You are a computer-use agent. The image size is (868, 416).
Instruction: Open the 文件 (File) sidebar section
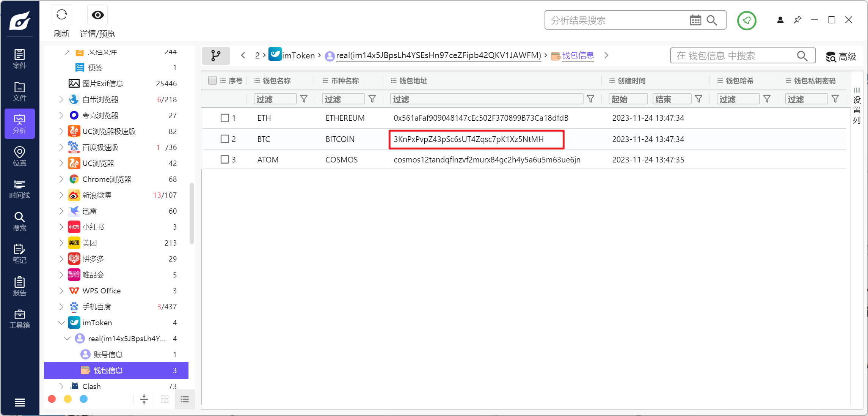(20, 91)
